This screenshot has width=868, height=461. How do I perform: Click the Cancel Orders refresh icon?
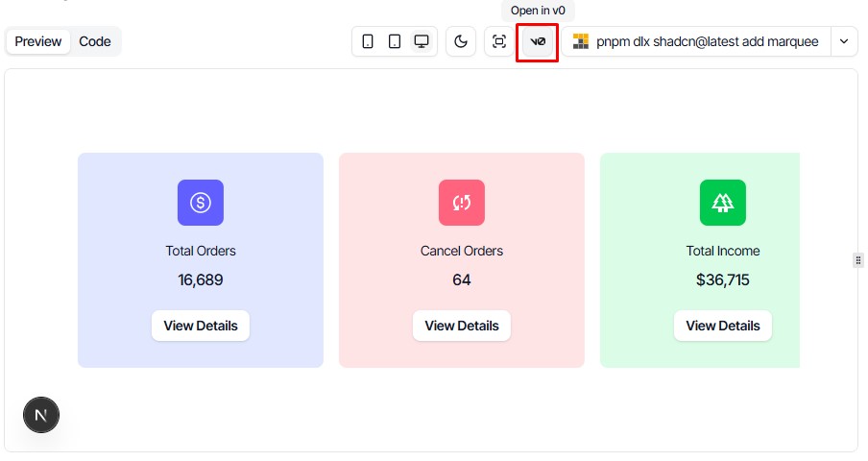pos(462,203)
